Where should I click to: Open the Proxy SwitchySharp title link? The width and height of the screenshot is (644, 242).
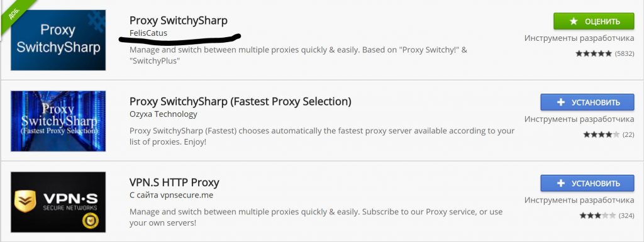[x=178, y=21]
